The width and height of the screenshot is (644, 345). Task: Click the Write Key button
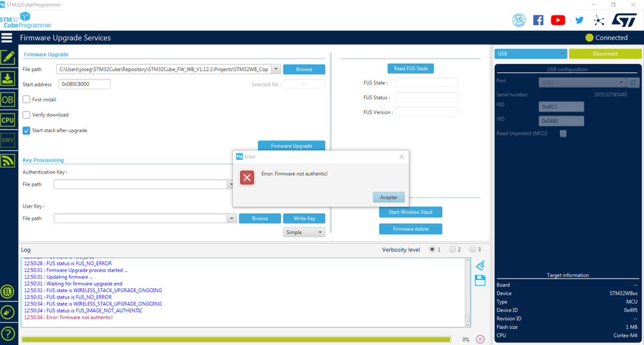[x=304, y=219]
